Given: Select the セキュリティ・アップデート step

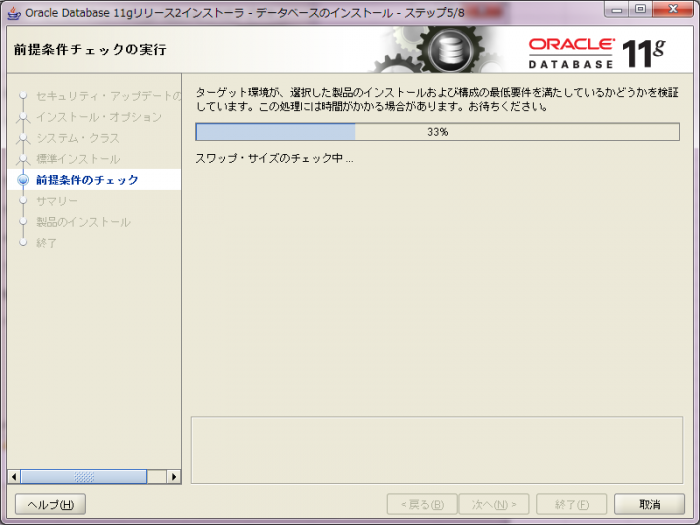Looking at the screenshot, I should coord(108,96).
